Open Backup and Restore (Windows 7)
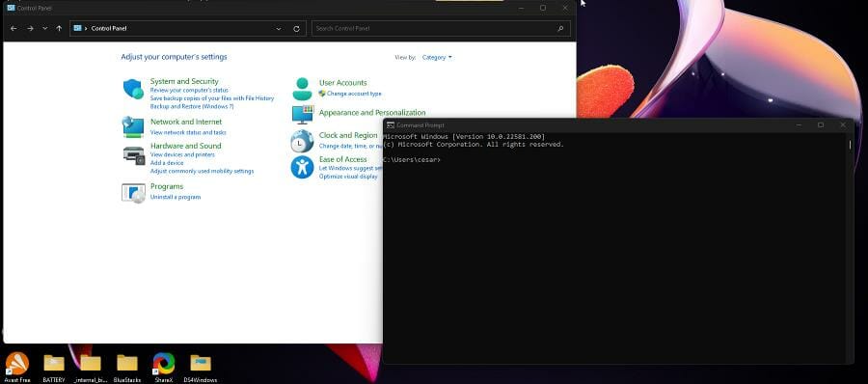The image size is (868, 384). point(192,106)
